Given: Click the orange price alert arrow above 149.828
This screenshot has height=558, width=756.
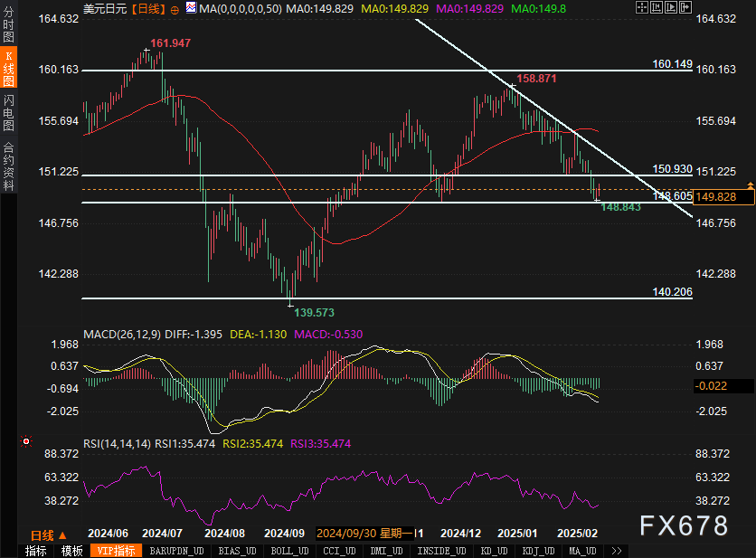Looking at the screenshot, I should (x=751, y=184).
